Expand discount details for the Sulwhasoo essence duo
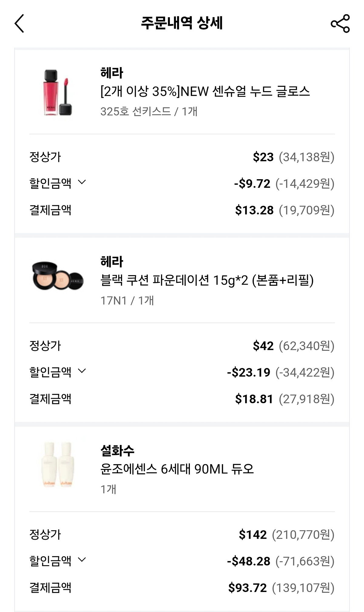This screenshot has width=364, height=612. [x=82, y=559]
